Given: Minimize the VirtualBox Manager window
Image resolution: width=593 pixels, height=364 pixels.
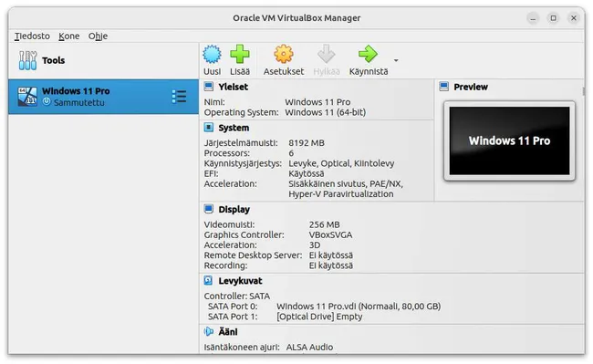Looking at the screenshot, I should [x=533, y=18].
